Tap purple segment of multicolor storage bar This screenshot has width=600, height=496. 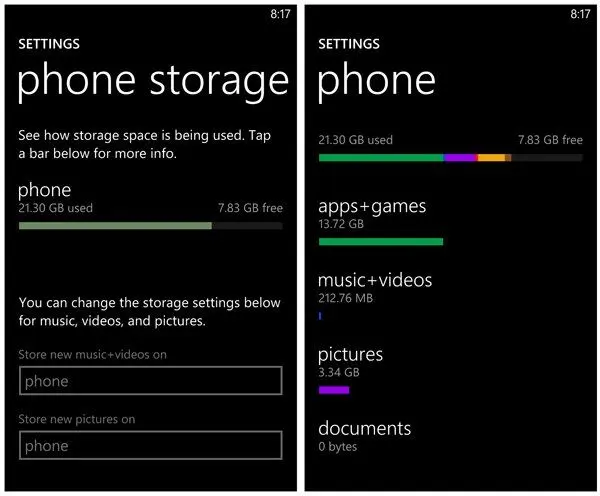[460, 158]
